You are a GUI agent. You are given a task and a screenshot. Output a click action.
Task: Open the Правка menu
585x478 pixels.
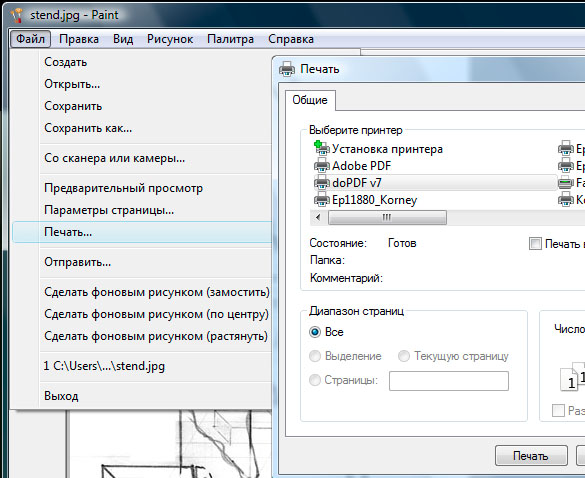(x=79, y=39)
